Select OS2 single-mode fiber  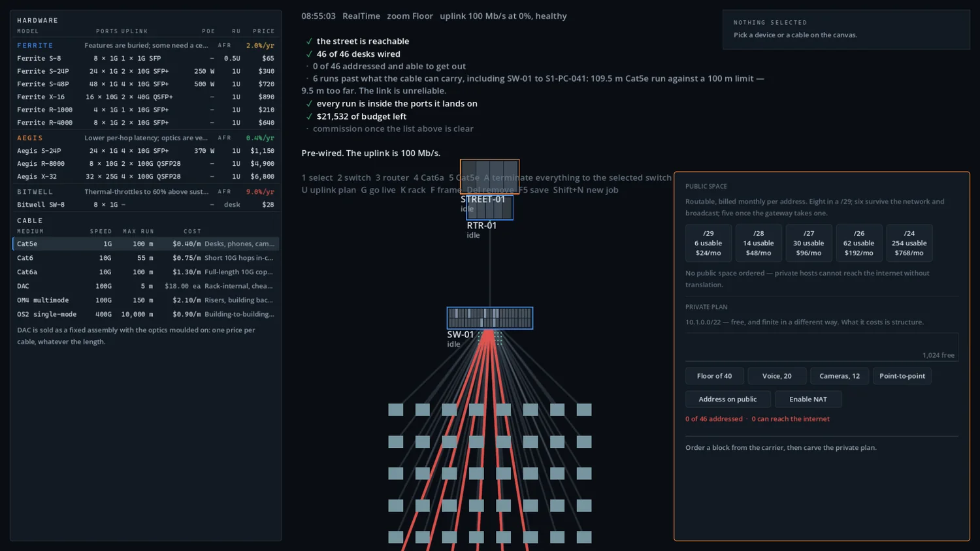(x=146, y=314)
